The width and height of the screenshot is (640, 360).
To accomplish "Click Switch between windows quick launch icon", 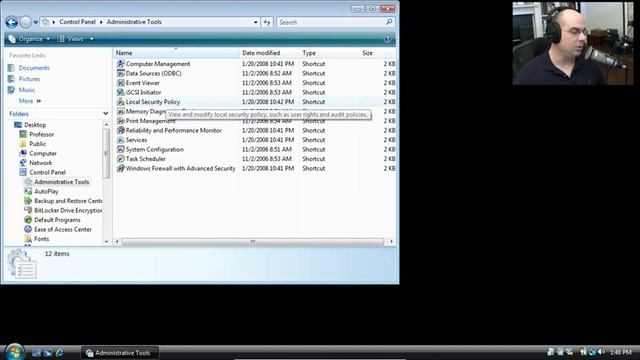I will pos(48,353).
